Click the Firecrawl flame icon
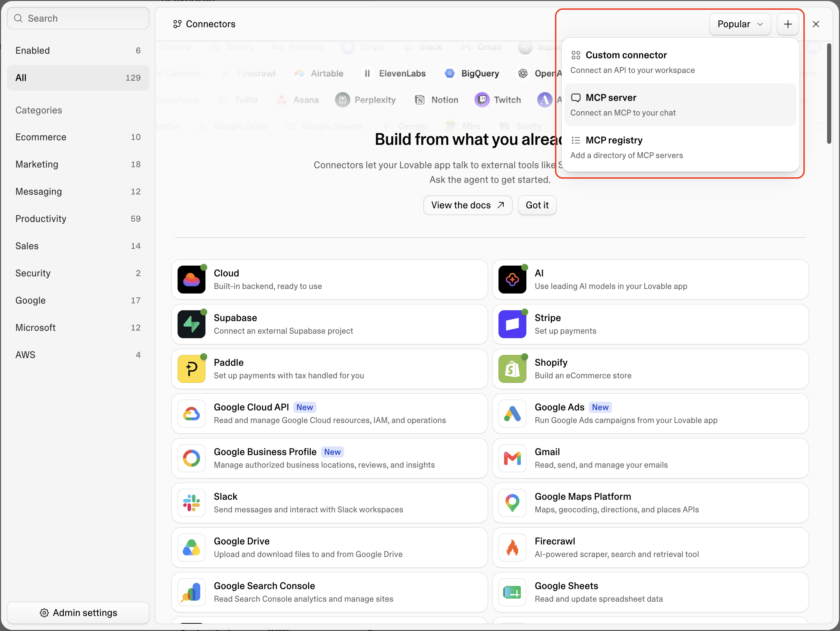The image size is (840, 631). coord(512,548)
